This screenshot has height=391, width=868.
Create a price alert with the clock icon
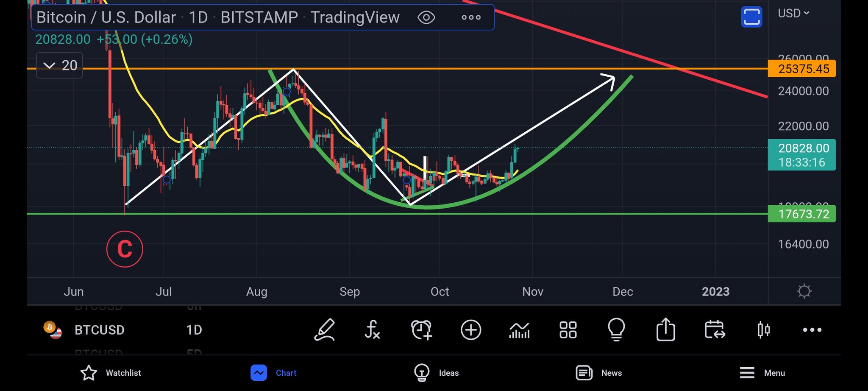point(422,330)
